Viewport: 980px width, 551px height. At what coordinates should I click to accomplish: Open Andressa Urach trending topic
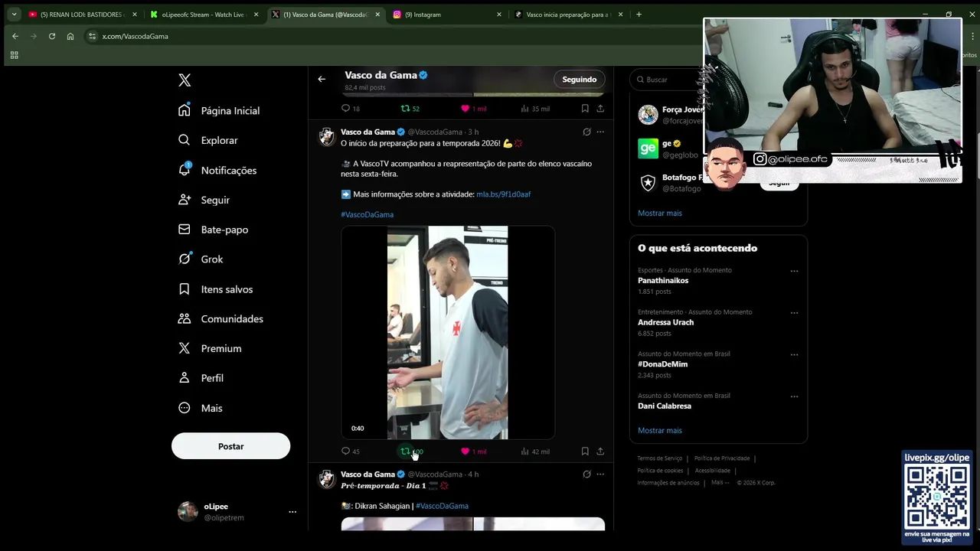pyautogui.click(x=665, y=322)
